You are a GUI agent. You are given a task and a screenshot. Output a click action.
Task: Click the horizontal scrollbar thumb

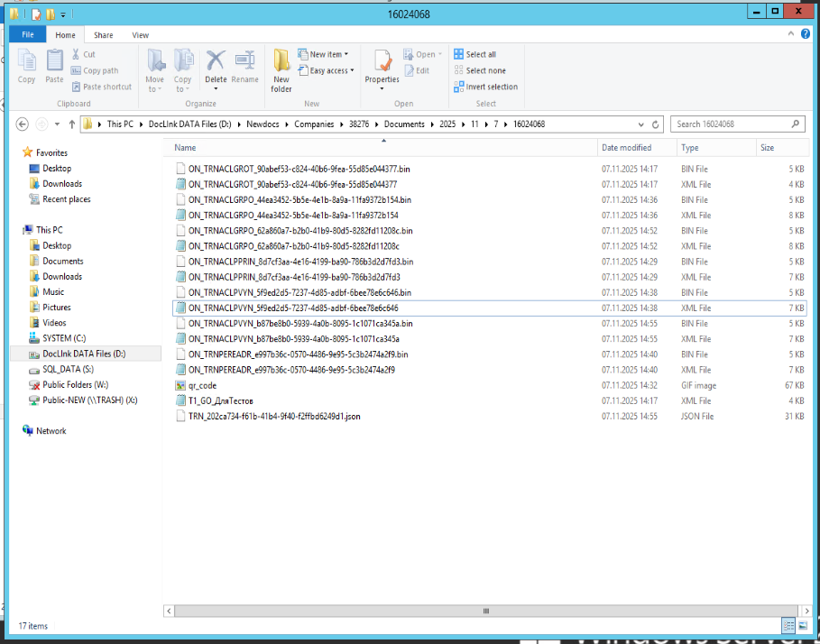486,611
